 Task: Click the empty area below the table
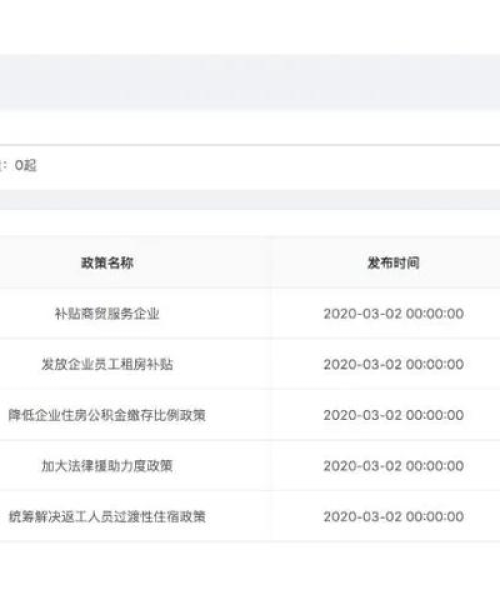coord(250,570)
